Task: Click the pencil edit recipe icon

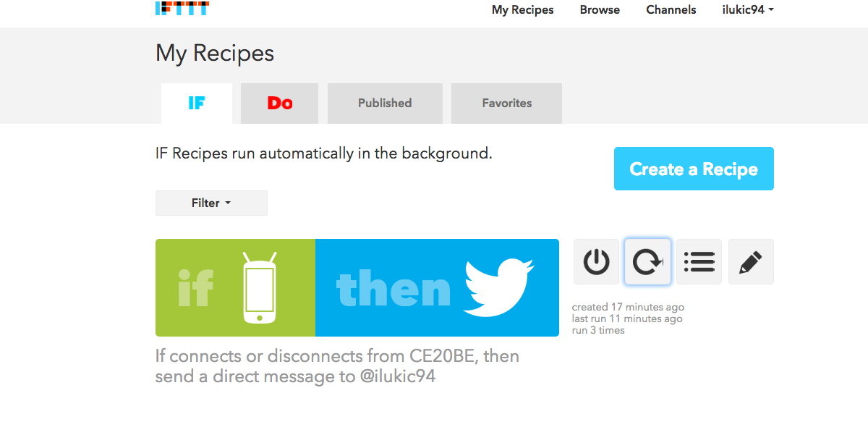Action: coord(751,261)
